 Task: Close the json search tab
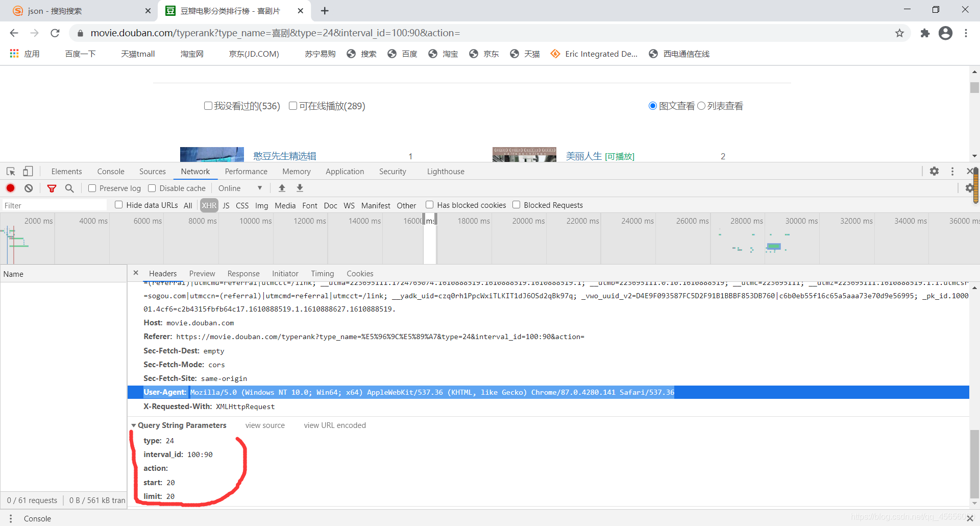[148, 11]
